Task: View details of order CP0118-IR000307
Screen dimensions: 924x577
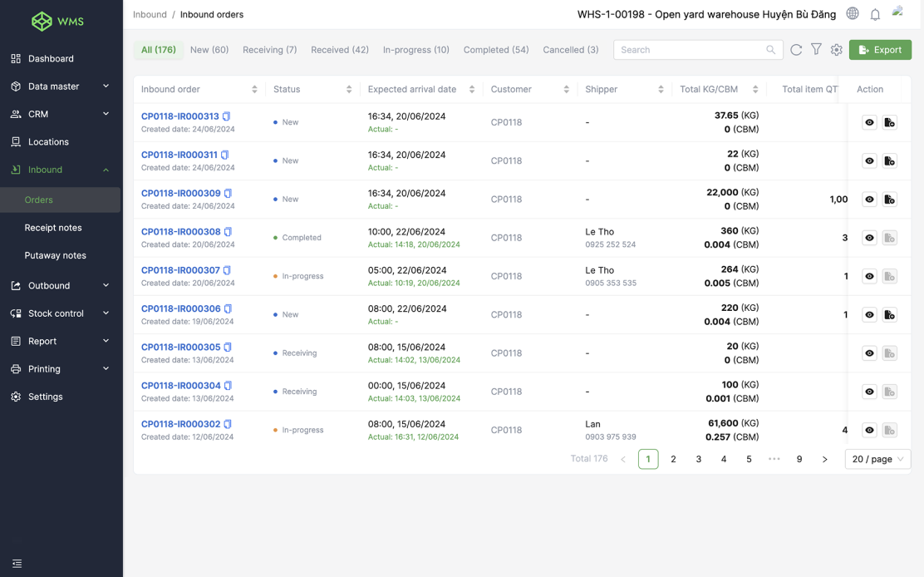Action: (869, 276)
